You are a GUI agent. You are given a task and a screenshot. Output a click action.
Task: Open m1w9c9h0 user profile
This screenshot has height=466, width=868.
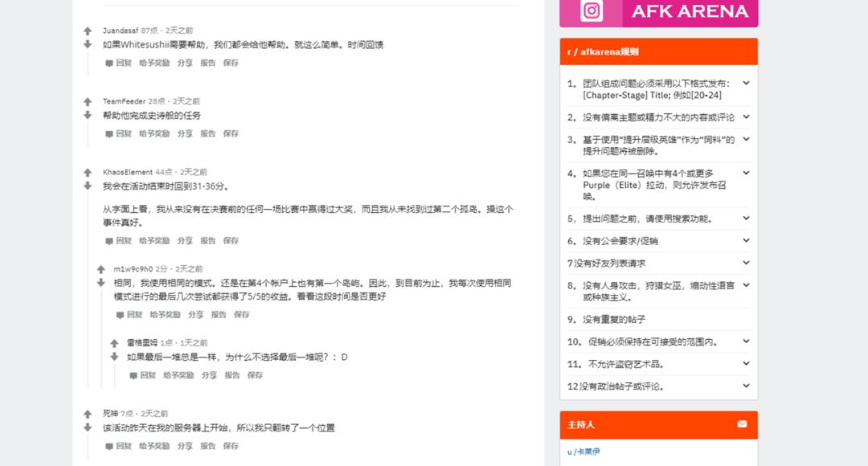(133, 269)
